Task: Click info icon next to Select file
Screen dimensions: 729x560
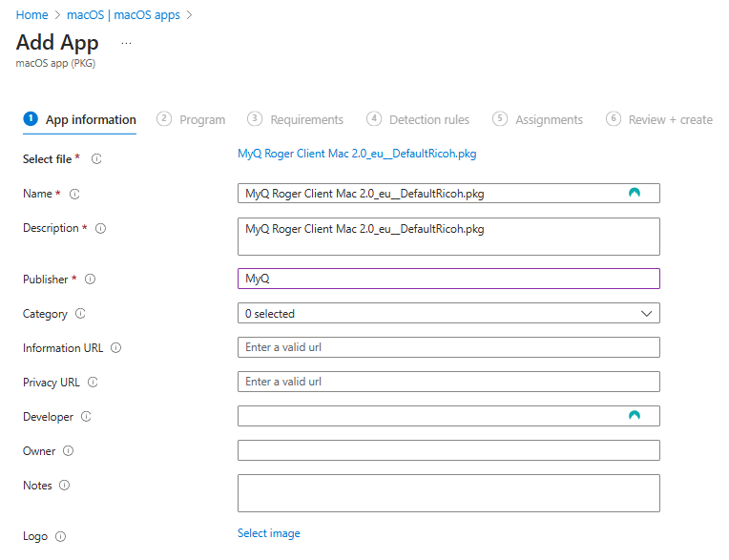Action: click(96, 159)
